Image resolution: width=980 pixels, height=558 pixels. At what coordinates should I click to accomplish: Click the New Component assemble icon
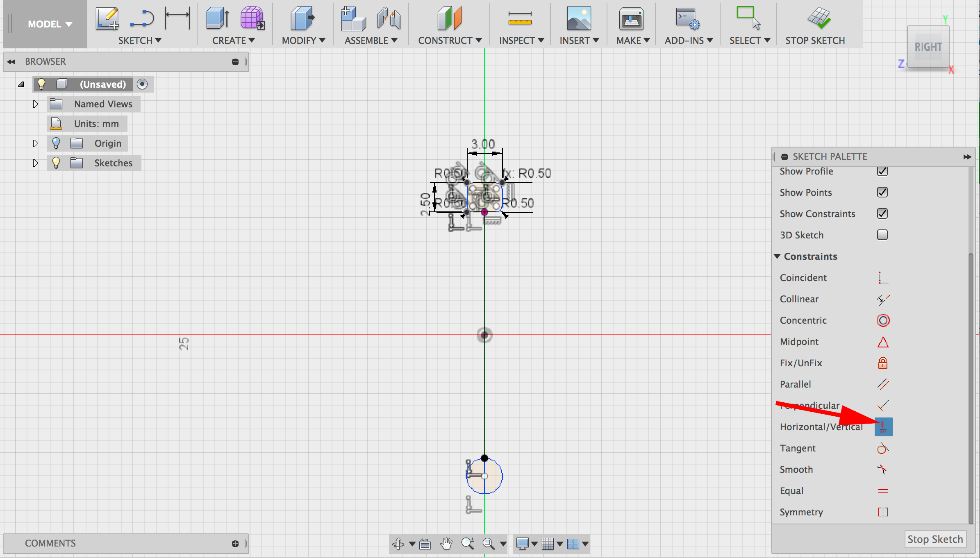pos(353,19)
